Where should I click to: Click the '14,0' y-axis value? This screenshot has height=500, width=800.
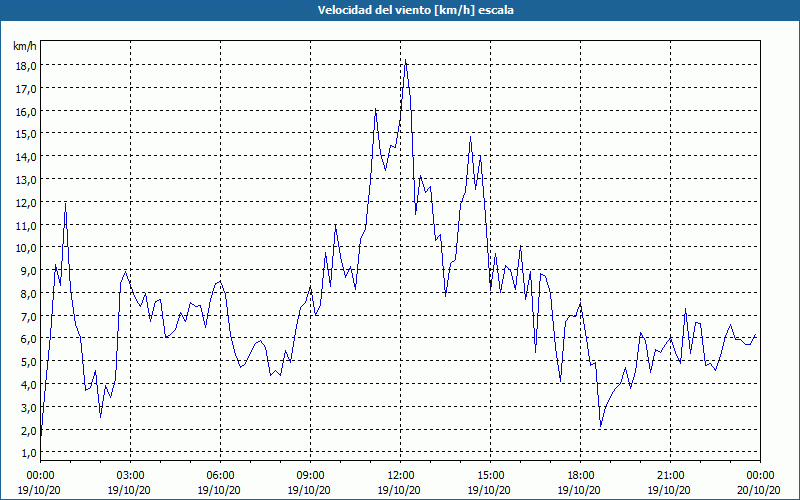(x=27, y=157)
